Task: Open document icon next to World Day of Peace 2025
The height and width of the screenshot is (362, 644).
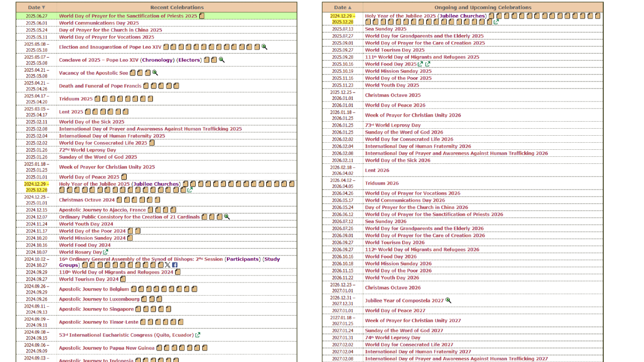Action: [124, 177]
